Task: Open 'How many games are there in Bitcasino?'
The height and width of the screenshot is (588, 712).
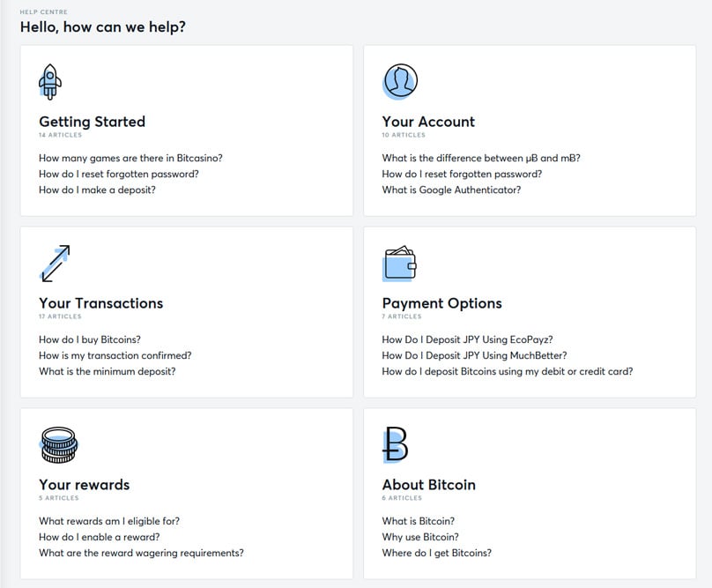Action: point(130,158)
